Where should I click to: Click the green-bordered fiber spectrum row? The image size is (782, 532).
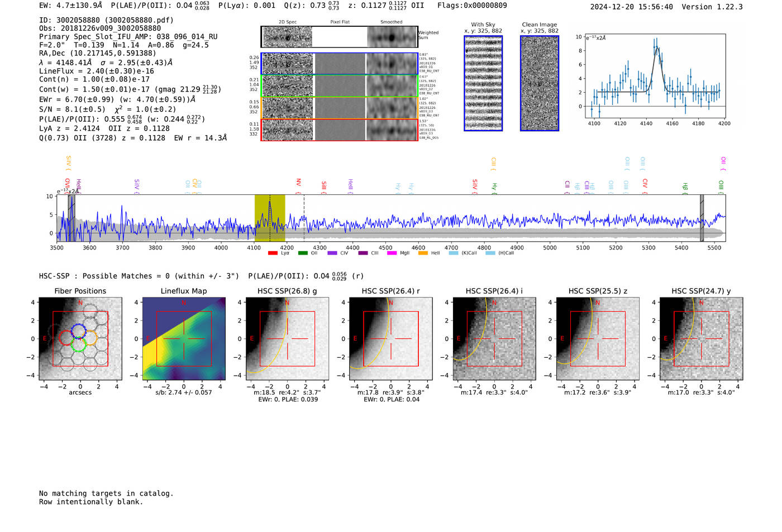[340, 86]
